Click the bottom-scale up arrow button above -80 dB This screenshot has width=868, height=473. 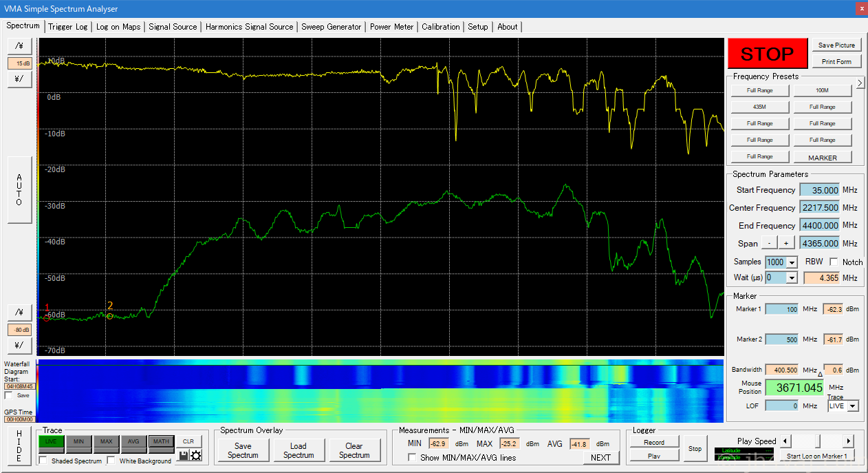click(x=20, y=312)
